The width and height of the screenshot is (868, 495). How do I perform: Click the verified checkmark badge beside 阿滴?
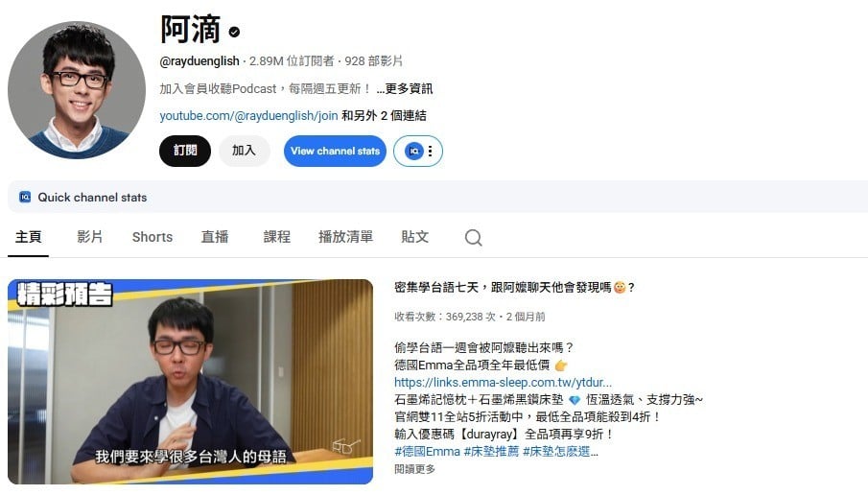[234, 32]
